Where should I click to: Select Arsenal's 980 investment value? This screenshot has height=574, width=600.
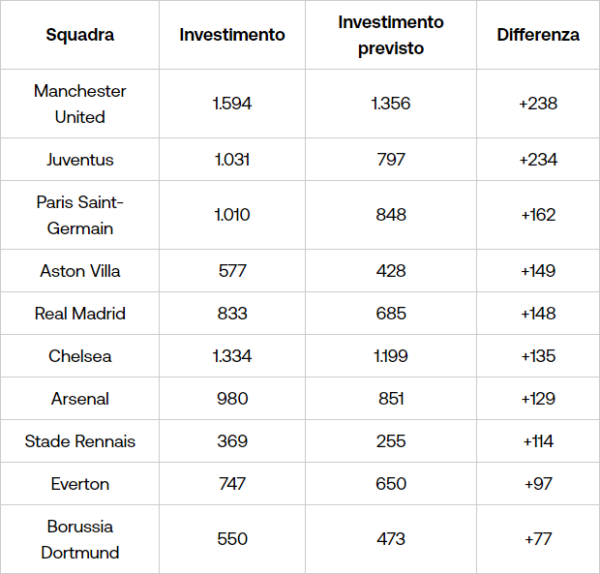coord(232,399)
